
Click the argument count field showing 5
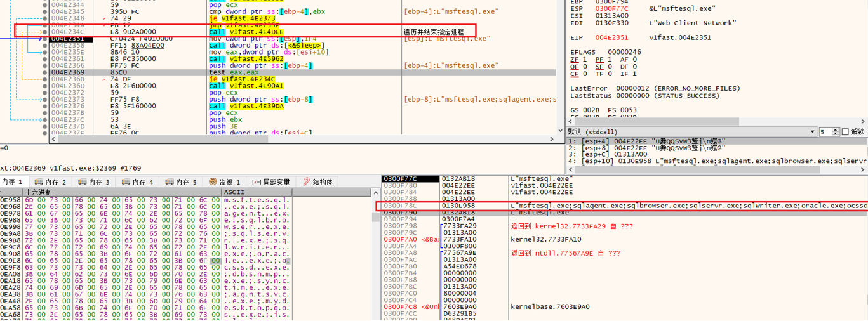pos(824,132)
